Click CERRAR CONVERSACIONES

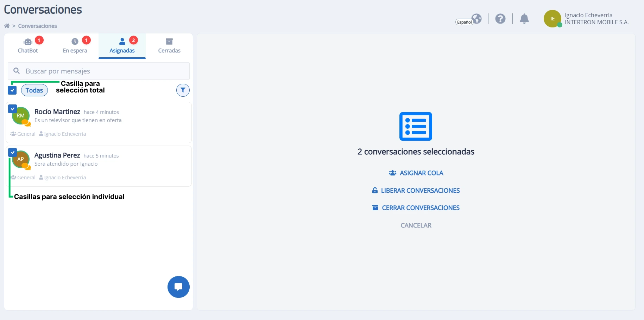tap(416, 208)
